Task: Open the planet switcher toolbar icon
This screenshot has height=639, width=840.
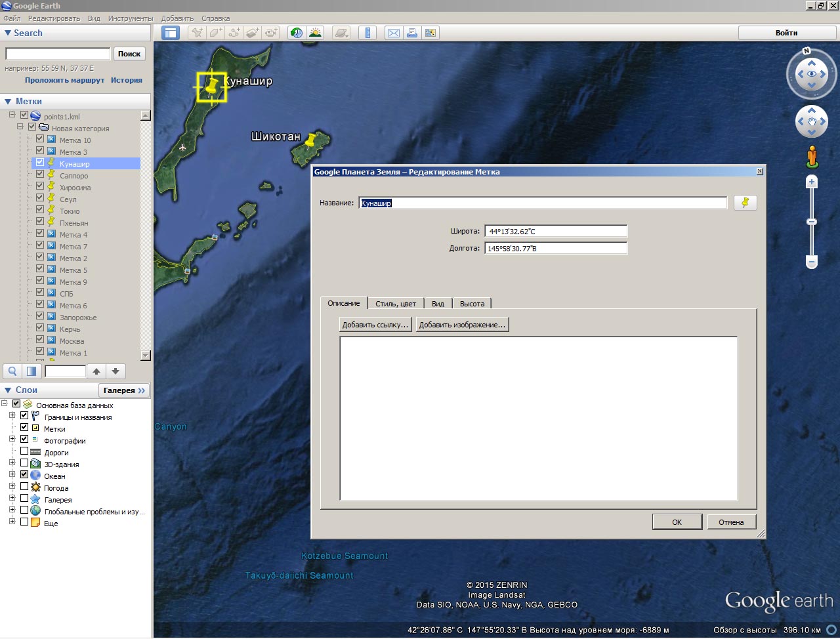Action: tap(341, 33)
